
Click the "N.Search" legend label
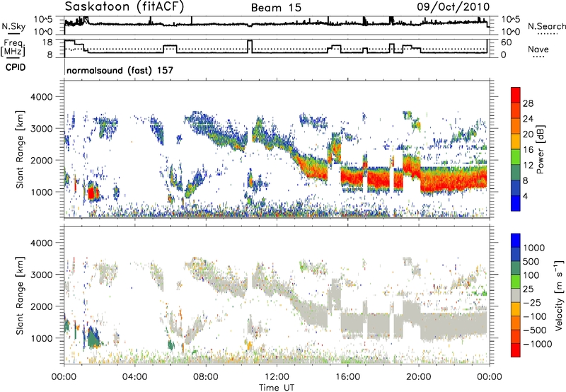pyautogui.click(x=547, y=26)
